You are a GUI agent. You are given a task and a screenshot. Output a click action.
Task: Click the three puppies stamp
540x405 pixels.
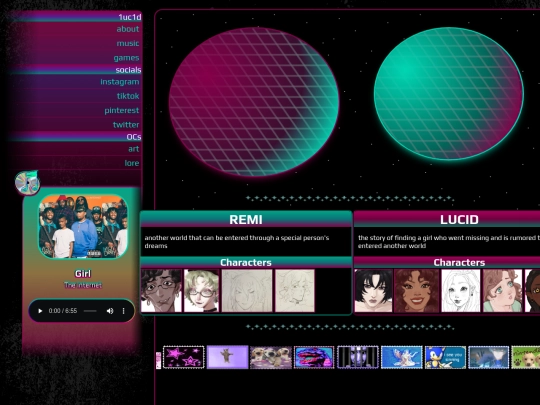(x=271, y=357)
